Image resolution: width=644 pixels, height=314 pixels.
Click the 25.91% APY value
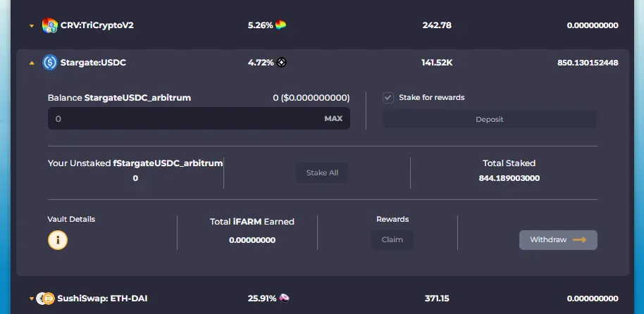pos(262,299)
